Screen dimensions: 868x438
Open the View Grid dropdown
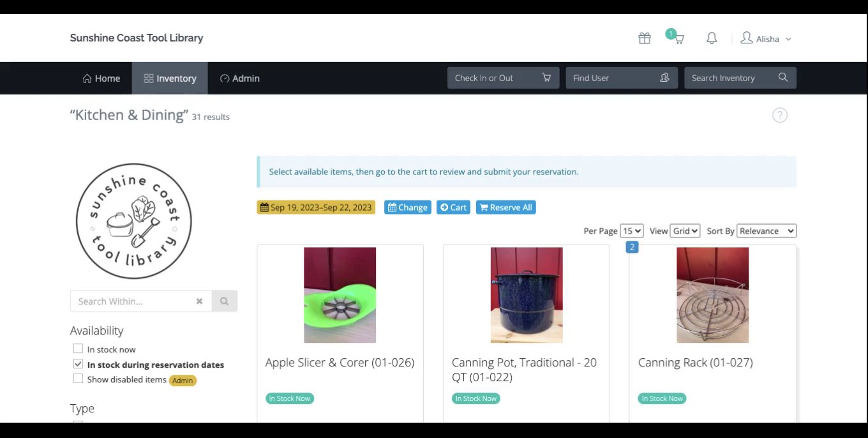pos(685,231)
